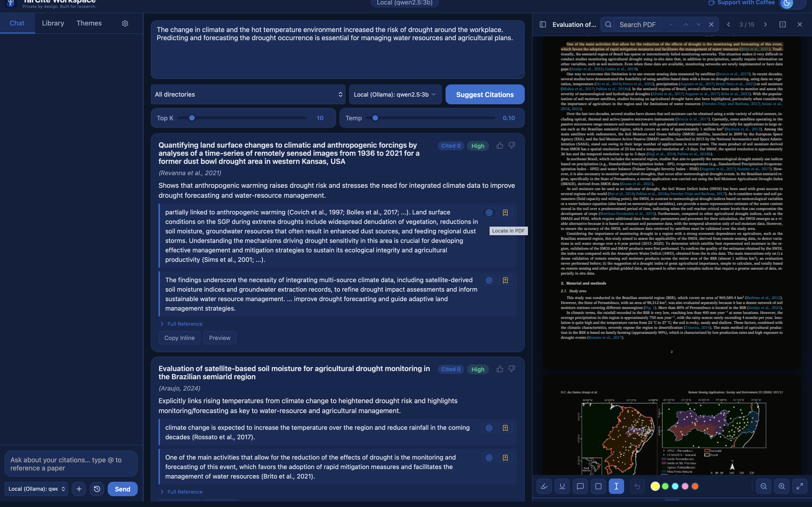Open chat history clock icon
Viewport: 812px width, 507px height.
coord(97,489)
